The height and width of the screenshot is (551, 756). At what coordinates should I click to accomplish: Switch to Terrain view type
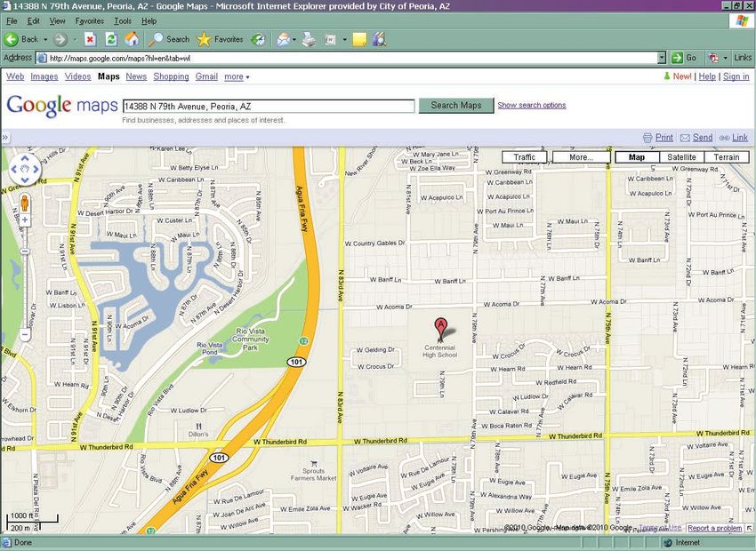tap(727, 157)
